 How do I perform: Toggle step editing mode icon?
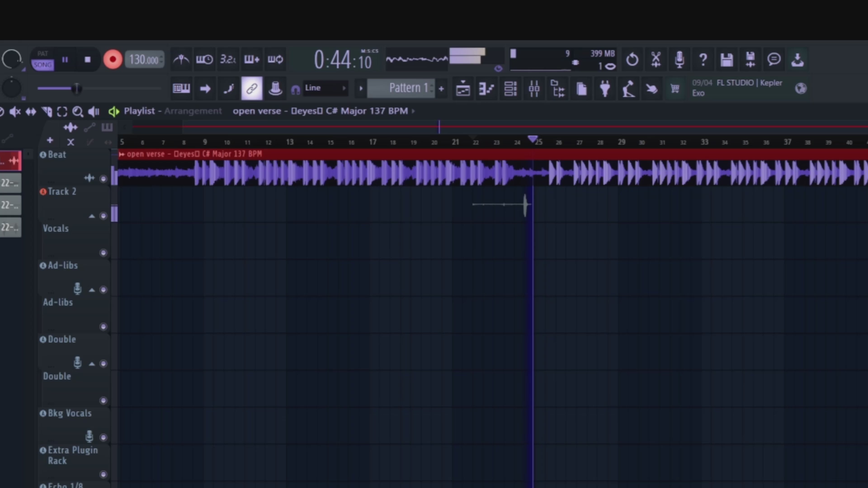pos(229,89)
